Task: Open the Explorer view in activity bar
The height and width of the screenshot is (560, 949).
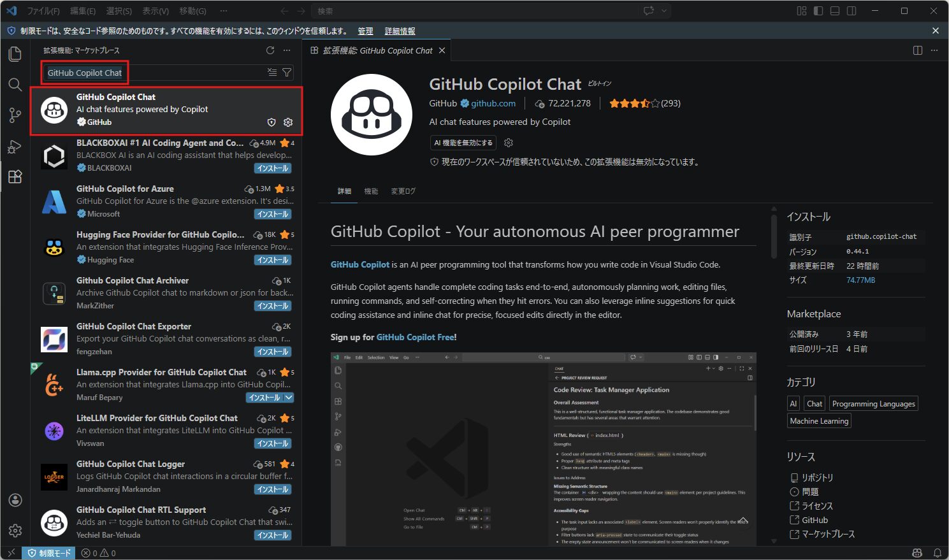Action: [x=15, y=54]
